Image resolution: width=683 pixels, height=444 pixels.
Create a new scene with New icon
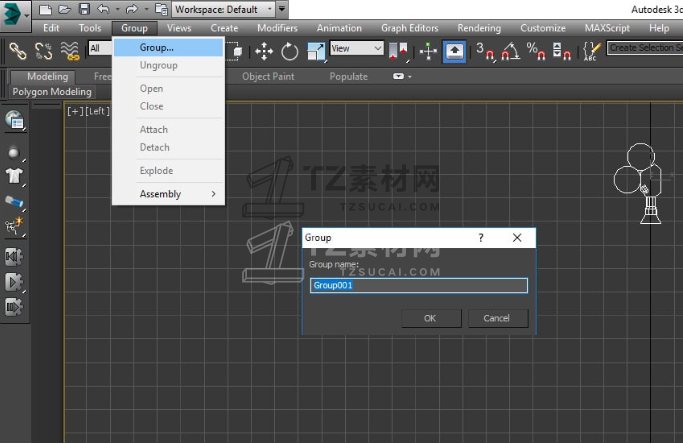pyautogui.click(x=45, y=9)
